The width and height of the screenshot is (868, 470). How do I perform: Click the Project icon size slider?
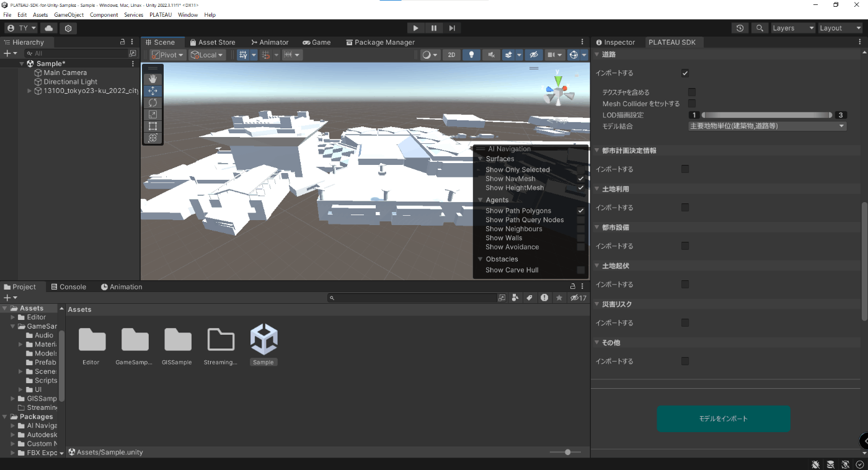pyautogui.click(x=565, y=452)
